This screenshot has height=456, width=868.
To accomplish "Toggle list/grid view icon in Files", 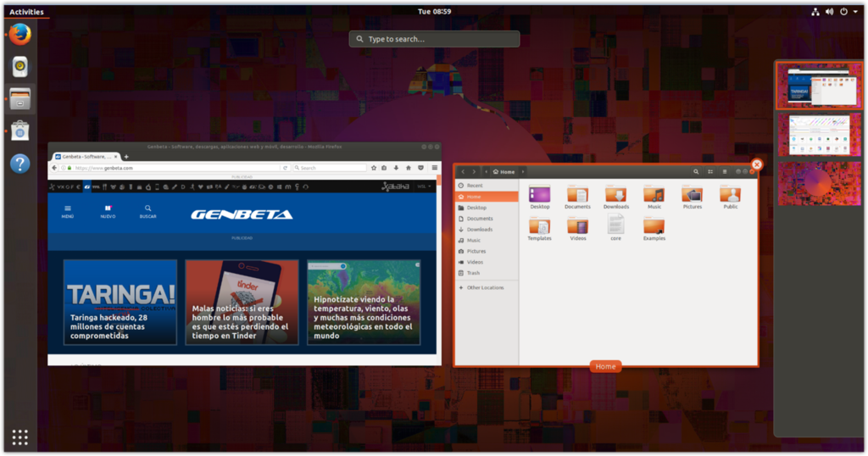I will 710,171.
